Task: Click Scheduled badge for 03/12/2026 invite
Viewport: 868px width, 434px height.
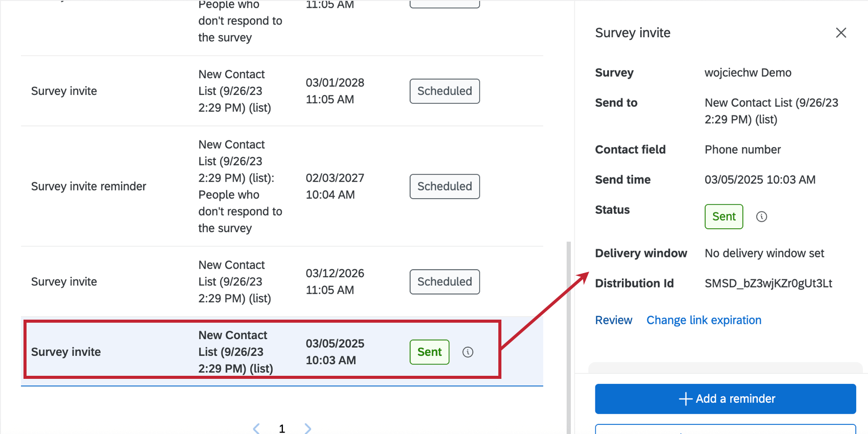Action: [x=444, y=282]
